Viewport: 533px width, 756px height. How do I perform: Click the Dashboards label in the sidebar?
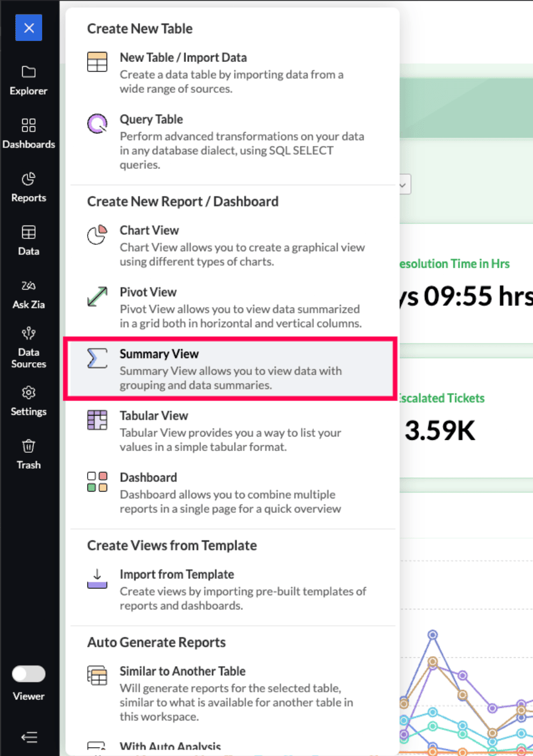(x=29, y=144)
